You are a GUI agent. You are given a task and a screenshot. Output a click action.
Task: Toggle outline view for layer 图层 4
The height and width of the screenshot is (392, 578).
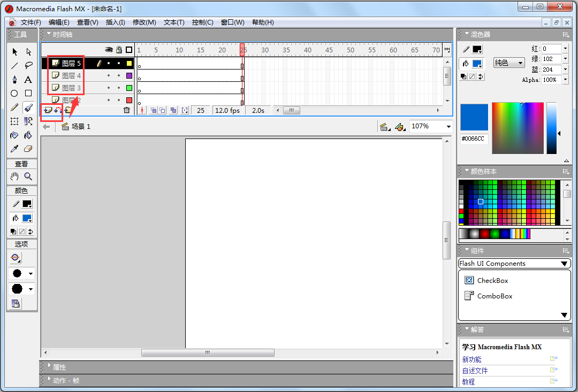coord(129,76)
